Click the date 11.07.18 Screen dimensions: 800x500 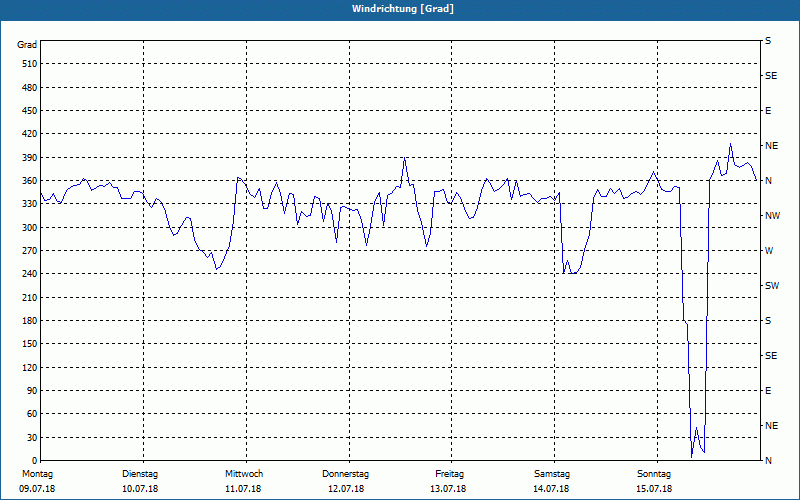pyautogui.click(x=243, y=489)
